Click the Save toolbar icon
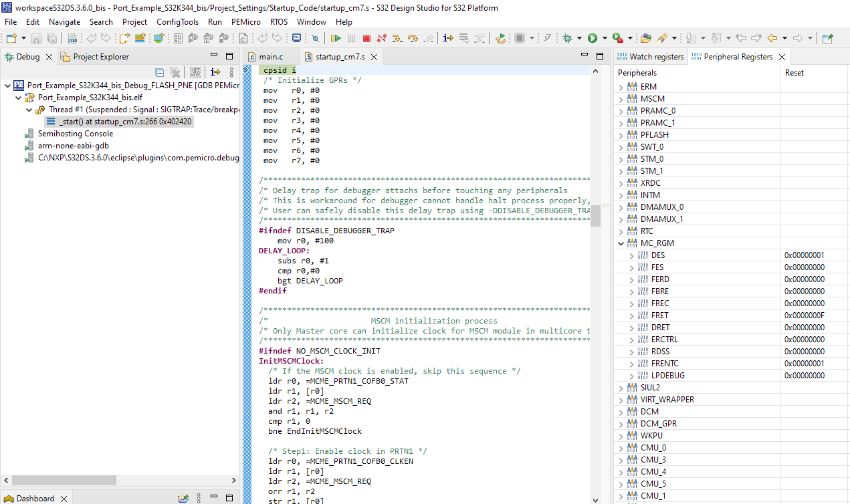 click(x=35, y=38)
